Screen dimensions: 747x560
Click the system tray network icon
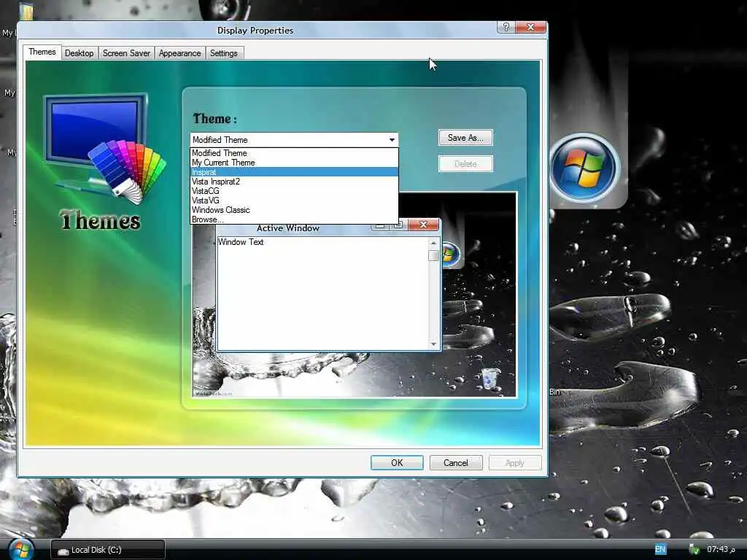pos(694,550)
